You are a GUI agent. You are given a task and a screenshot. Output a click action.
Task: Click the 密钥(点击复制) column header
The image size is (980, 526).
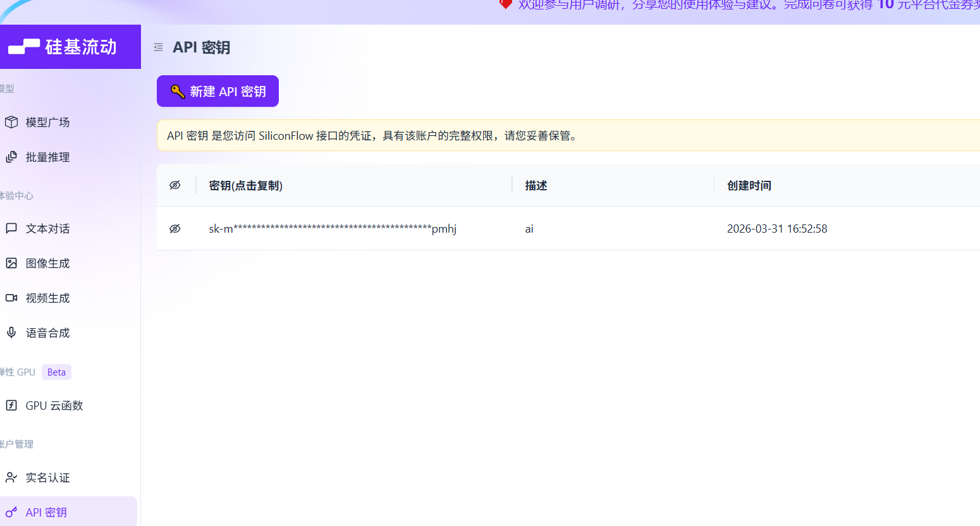click(x=246, y=185)
